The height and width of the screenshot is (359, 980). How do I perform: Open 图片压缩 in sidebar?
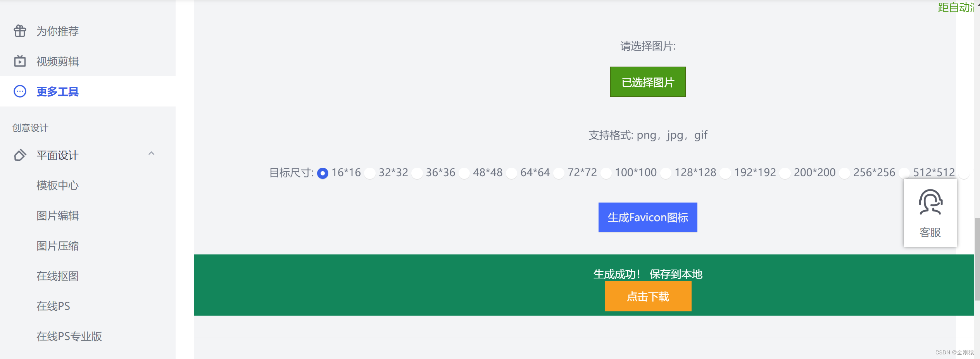point(57,246)
